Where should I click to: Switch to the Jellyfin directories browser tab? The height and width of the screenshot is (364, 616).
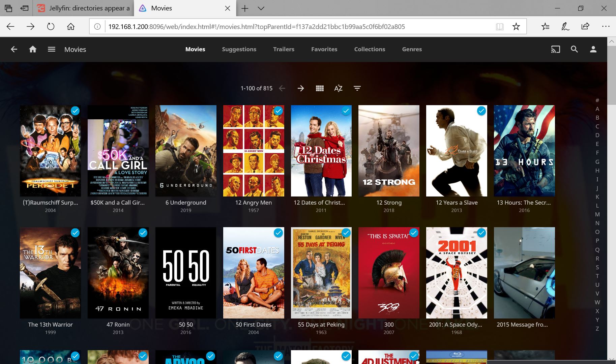click(84, 8)
